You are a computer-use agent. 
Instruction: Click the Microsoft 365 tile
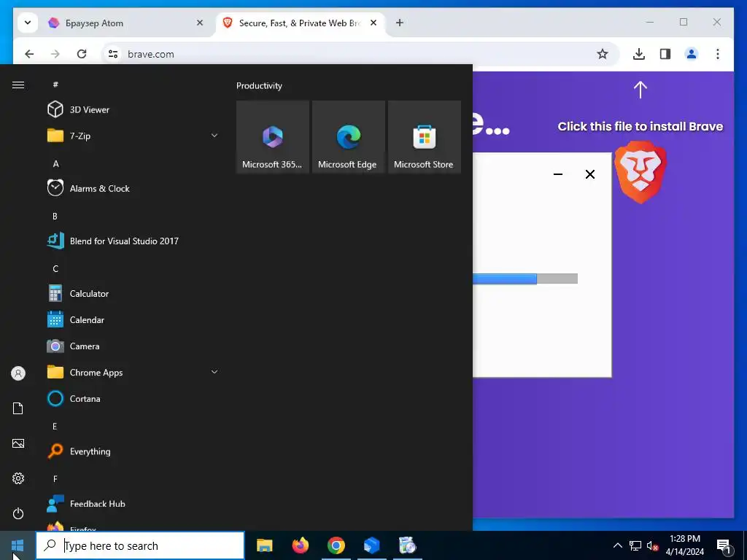click(x=273, y=136)
